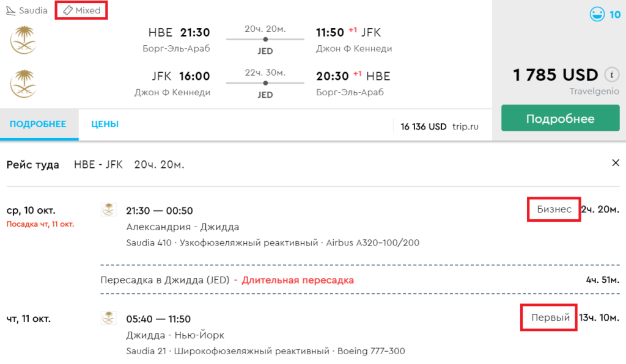Click small Saudia logo on Jeddah–New York segment

point(108,318)
